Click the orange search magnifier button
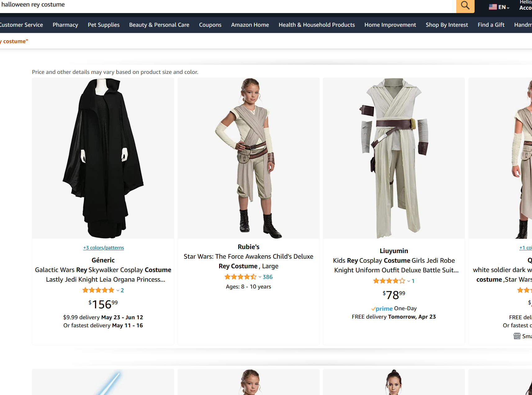 [465, 6]
